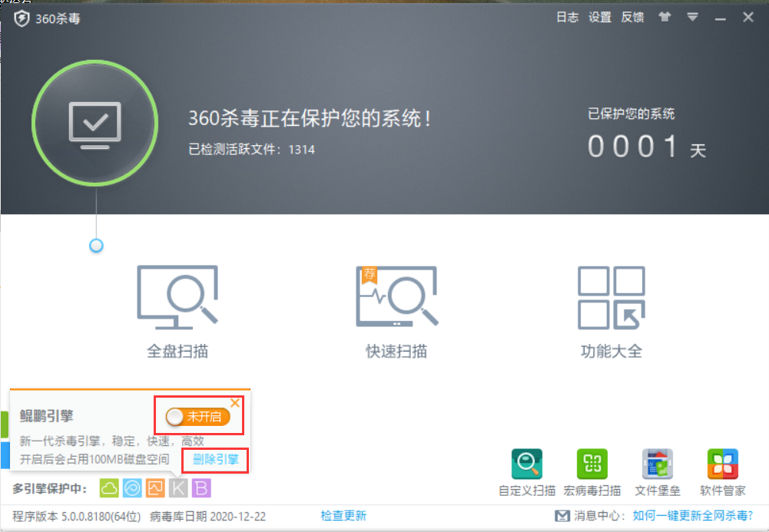Open the main menu dropdown arrow
Viewport: 769px width, 532px height.
tap(692, 17)
